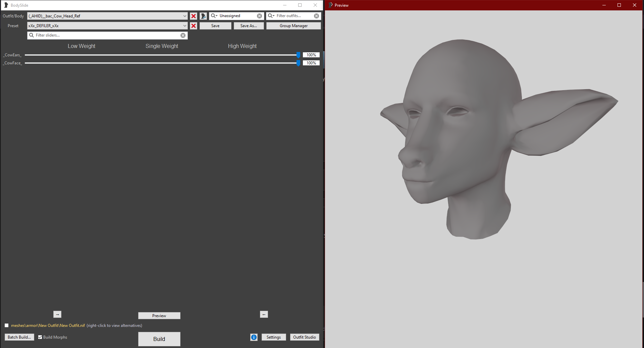Click the left-arrow copy weight button

point(264,314)
